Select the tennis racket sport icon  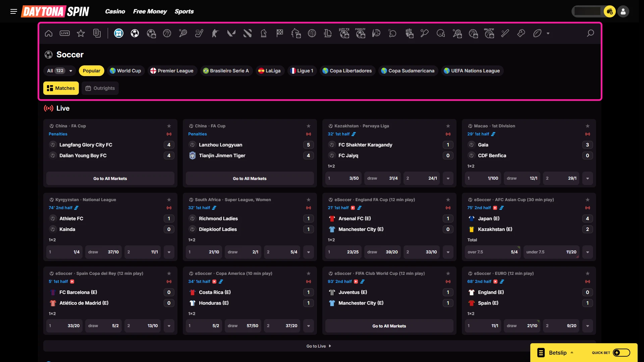[x=183, y=33]
